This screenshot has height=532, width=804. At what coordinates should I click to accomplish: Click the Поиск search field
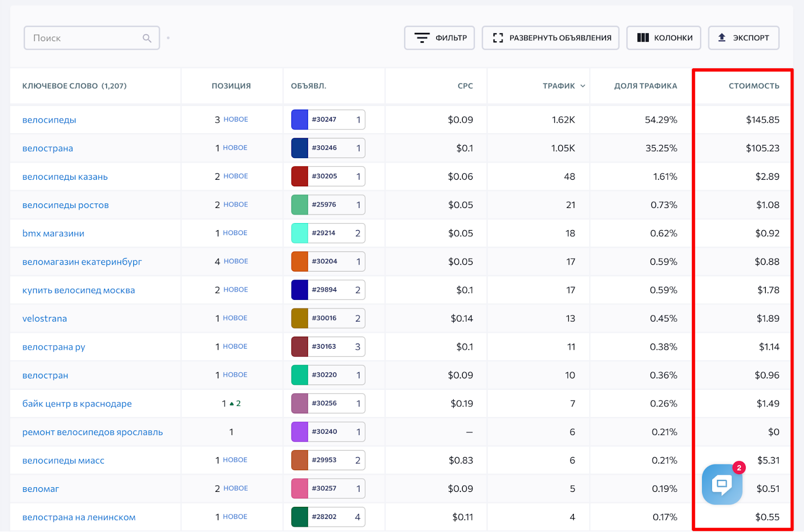click(92, 38)
